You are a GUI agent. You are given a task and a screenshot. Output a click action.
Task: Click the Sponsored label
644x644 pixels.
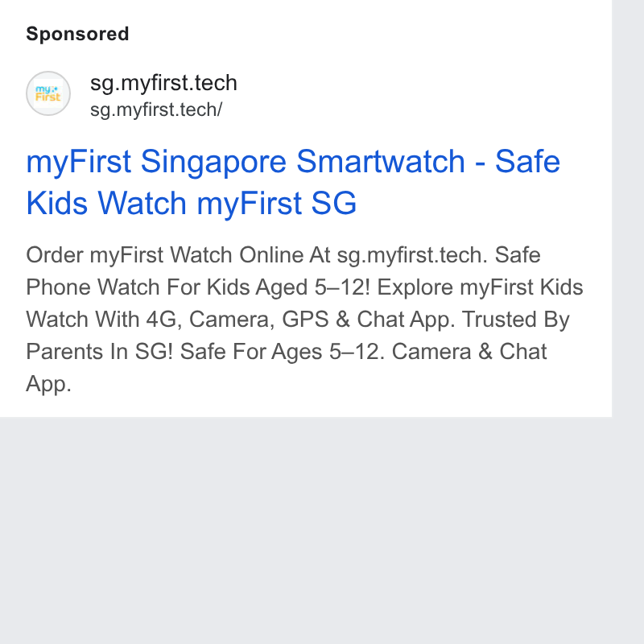pos(77,34)
